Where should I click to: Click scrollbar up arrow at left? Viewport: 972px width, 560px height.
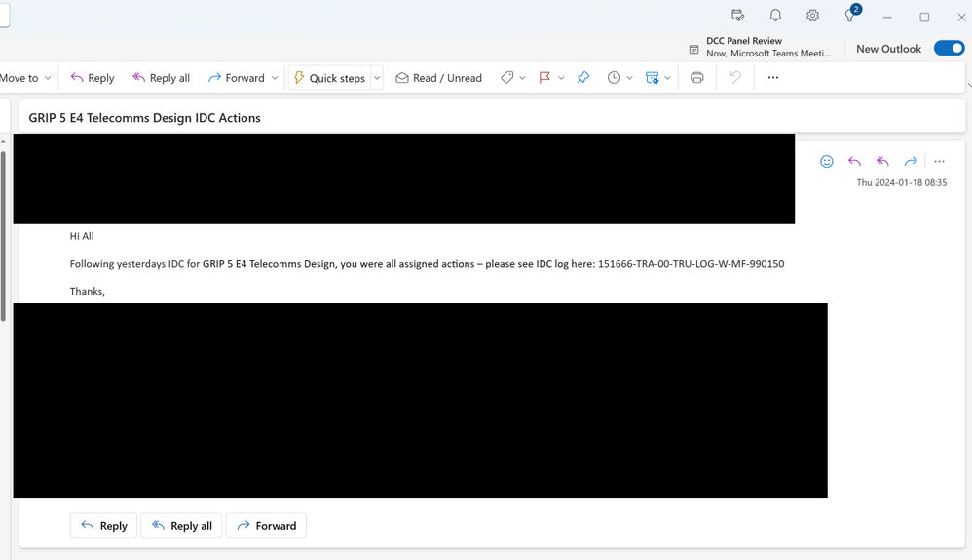3,142
